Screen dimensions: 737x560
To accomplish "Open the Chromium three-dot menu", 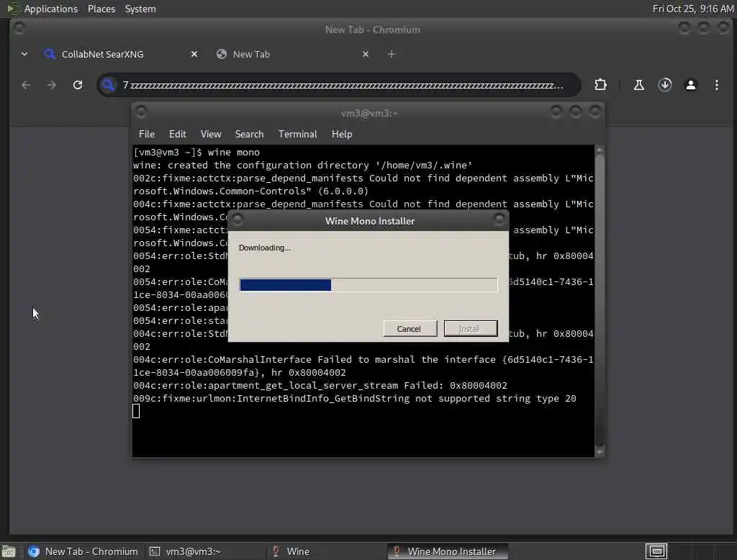I will 716,85.
